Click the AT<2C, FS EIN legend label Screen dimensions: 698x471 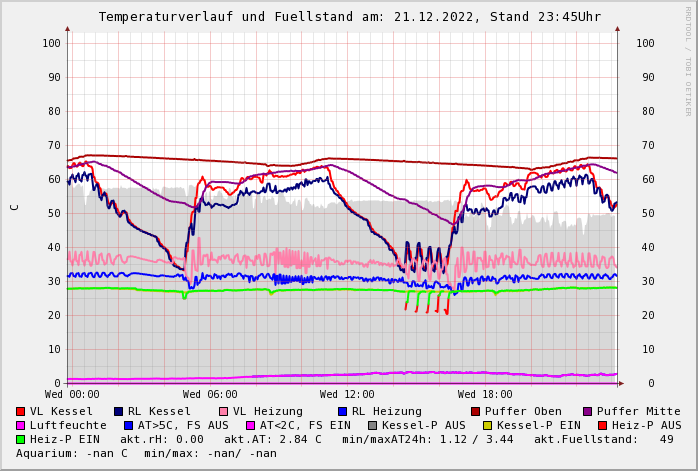(305, 425)
